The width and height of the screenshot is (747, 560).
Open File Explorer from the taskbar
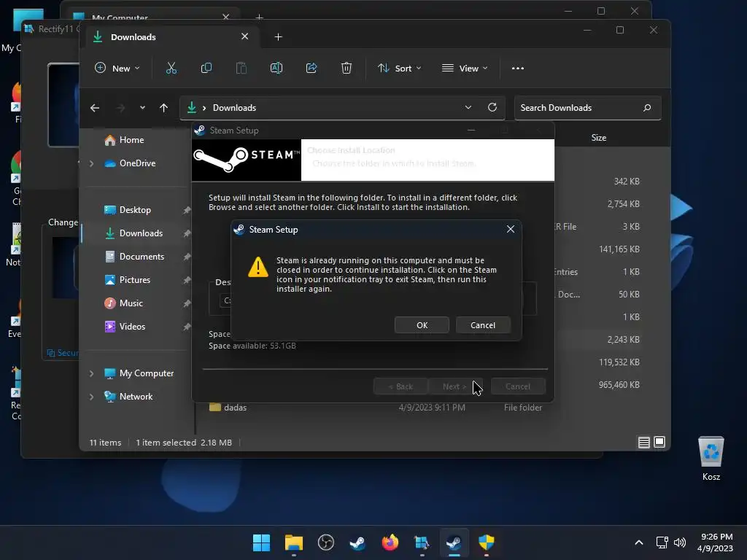pyautogui.click(x=294, y=542)
